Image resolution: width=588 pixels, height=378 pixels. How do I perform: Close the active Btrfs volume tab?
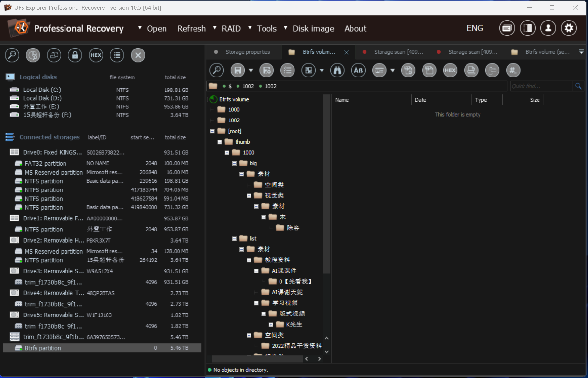346,52
